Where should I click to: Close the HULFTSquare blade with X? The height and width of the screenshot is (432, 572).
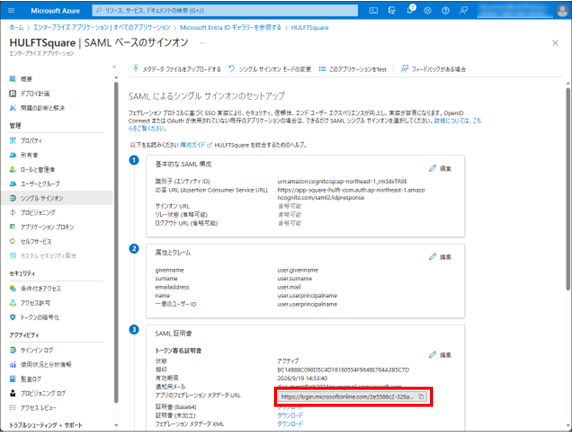[x=555, y=43]
